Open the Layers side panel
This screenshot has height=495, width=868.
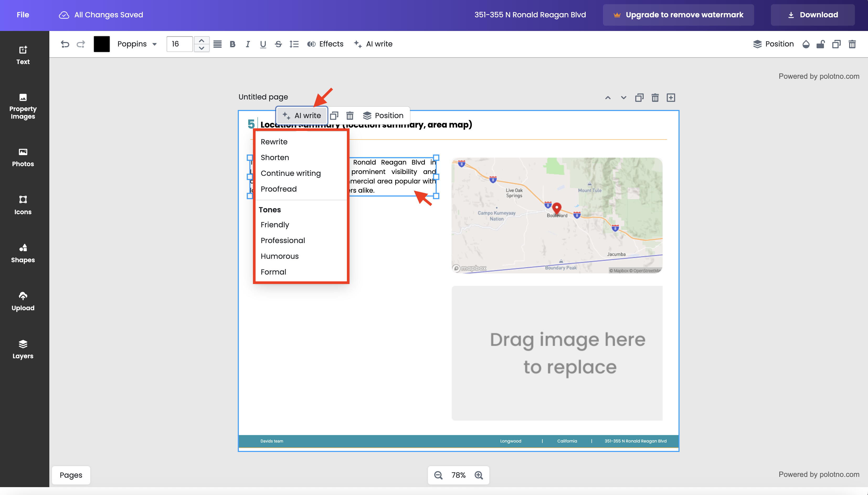click(23, 349)
